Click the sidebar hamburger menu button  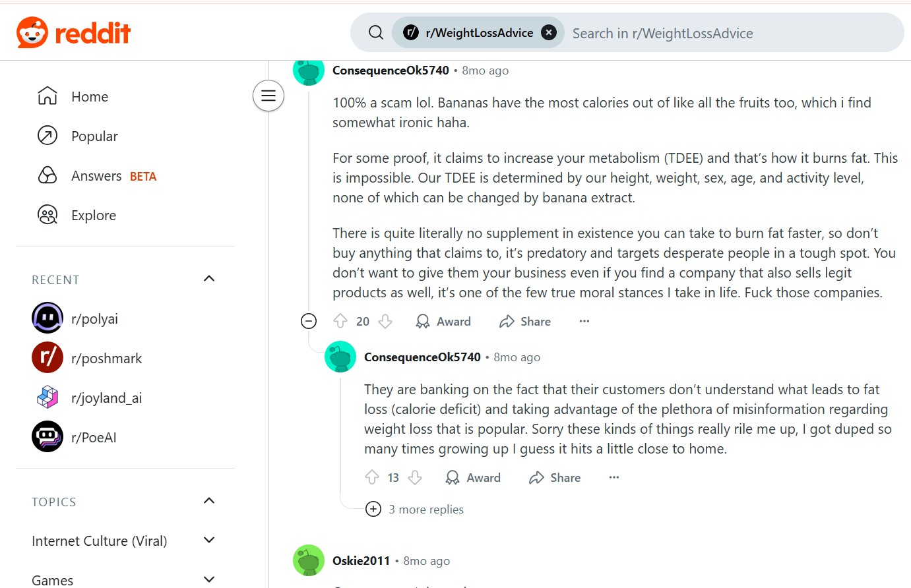click(268, 96)
